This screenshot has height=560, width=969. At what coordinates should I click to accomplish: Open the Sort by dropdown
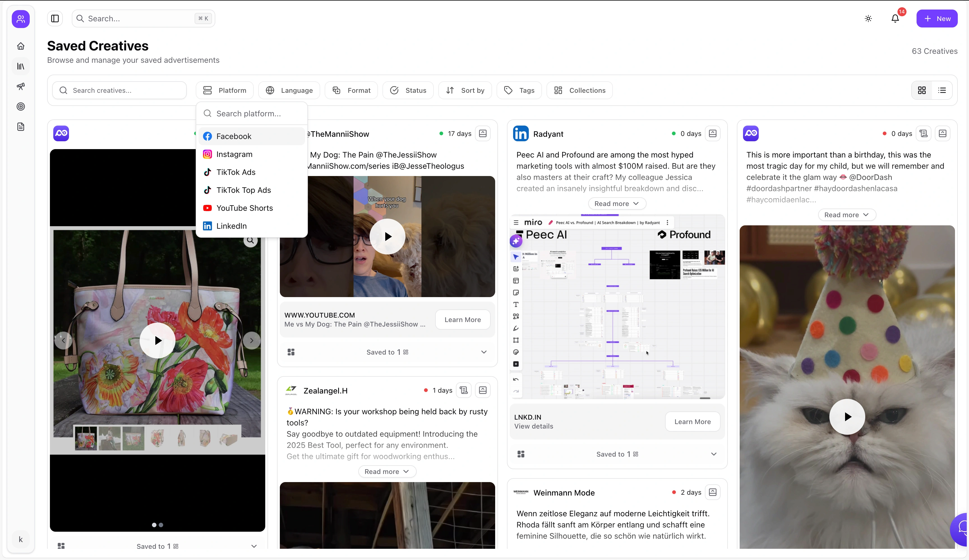coord(465,90)
